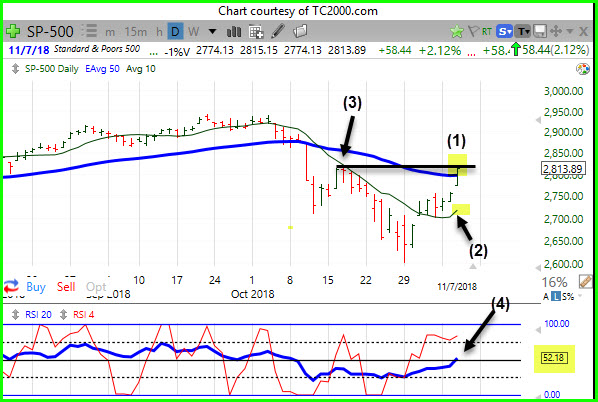Viewport: 598px width, 402px height.
Task: Toggle the L logarithmic scale option
Action: [556, 296]
